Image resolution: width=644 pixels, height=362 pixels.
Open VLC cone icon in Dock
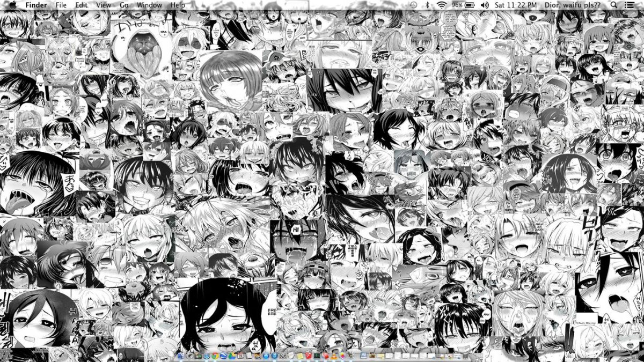pos(333,356)
